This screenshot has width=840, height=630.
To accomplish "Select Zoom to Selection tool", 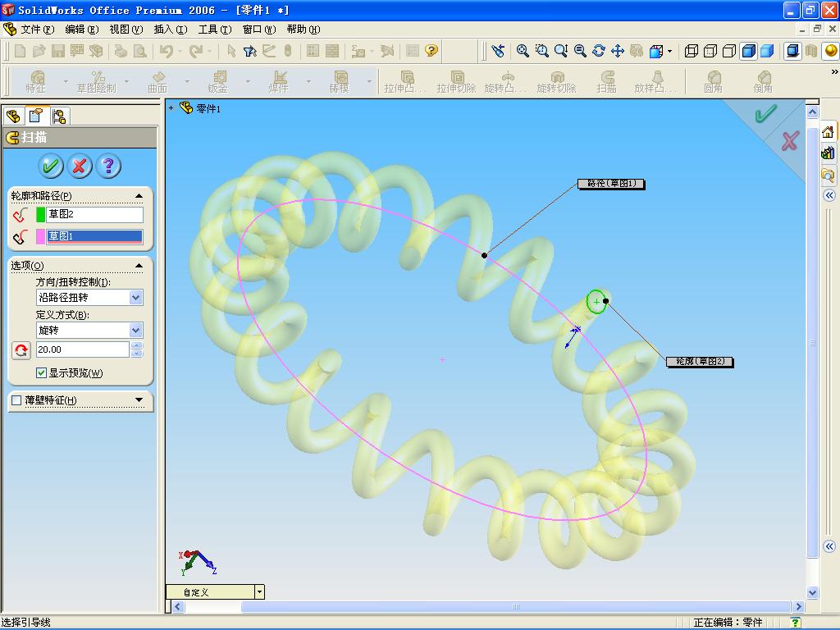I will pyautogui.click(x=580, y=51).
